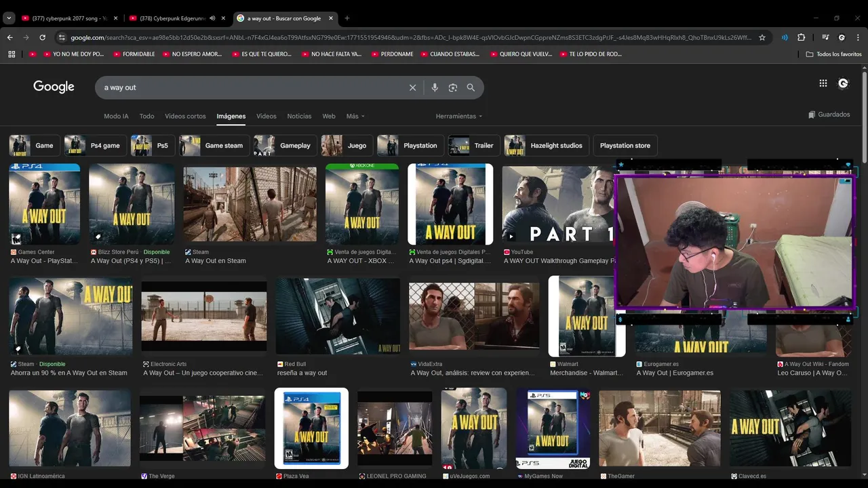This screenshot has height=488, width=868.
Task: Open the Plaza Vea PS4 box image
Action: (x=311, y=428)
